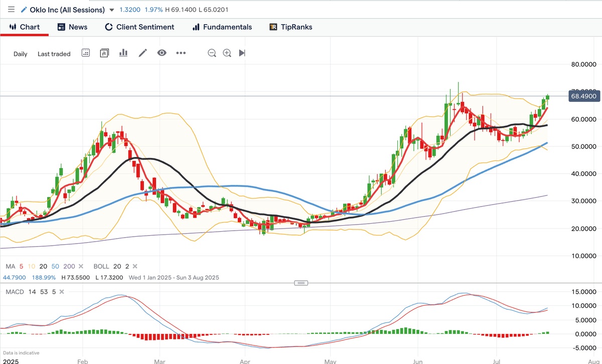Expand the Oklo Inc instrument dropdown arrow

tap(111, 10)
